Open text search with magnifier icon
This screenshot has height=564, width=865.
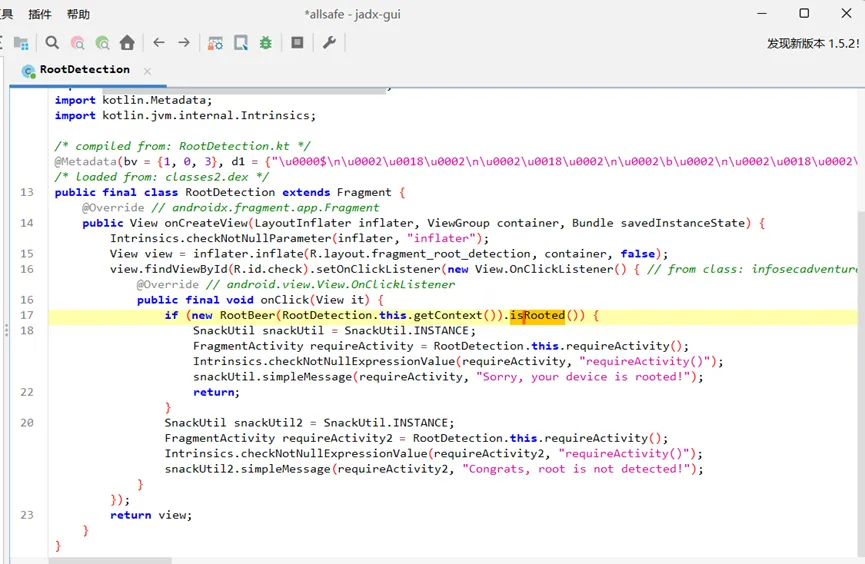pyautogui.click(x=52, y=42)
